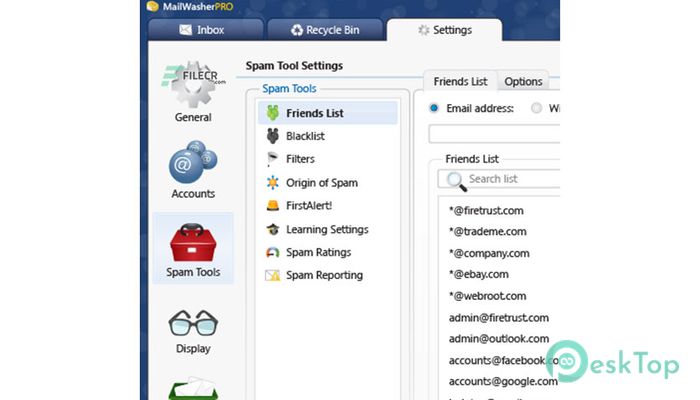Select Friends List in Spam Tools
Image resolution: width=700 pixels, height=400 pixels.
tap(327, 113)
